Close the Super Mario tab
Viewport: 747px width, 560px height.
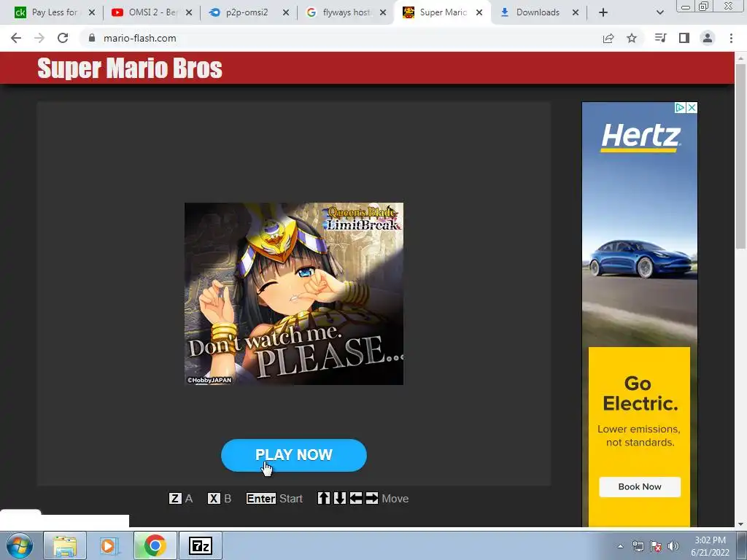pos(479,13)
